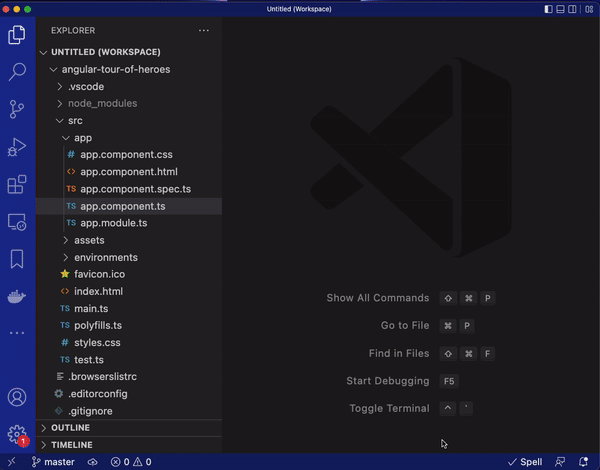Open the Source Control view
Image resolution: width=600 pixels, height=470 pixels.
pyautogui.click(x=17, y=109)
